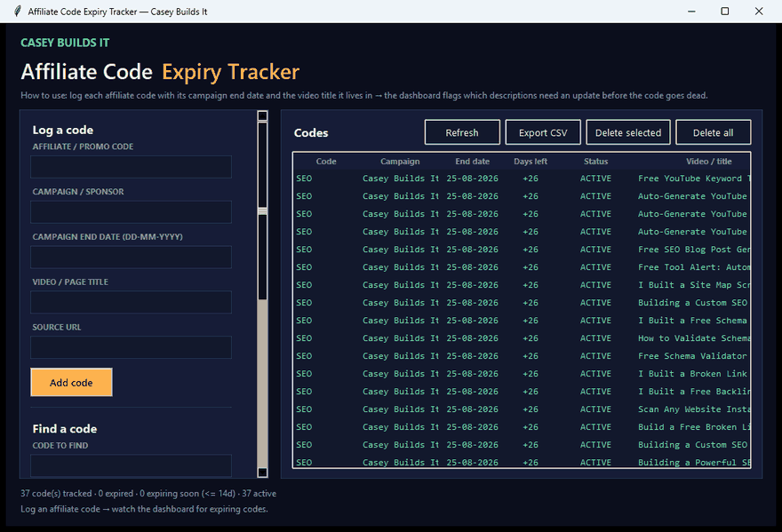Export codes with Export CSV
This screenshot has width=782, height=532.
pyautogui.click(x=543, y=132)
